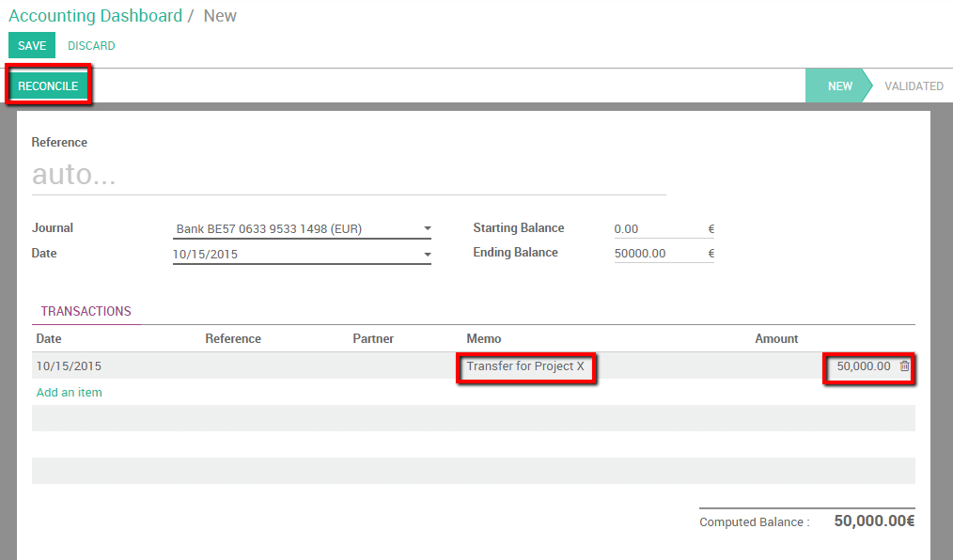
Task: Switch to the VALIDATED status stage
Action: click(913, 86)
